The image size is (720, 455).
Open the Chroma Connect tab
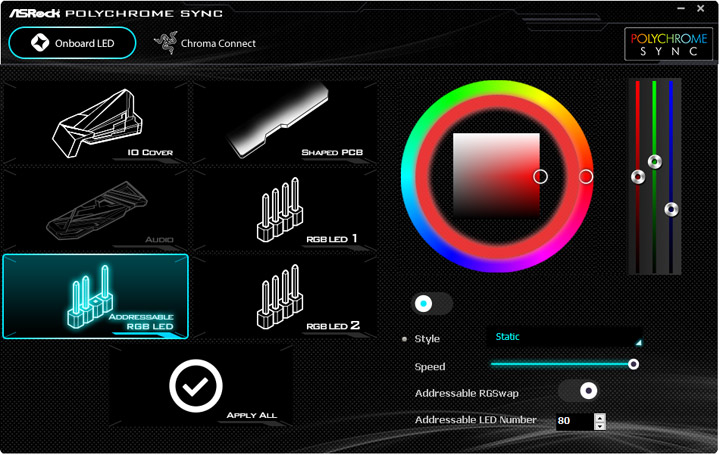click(205, 43)
